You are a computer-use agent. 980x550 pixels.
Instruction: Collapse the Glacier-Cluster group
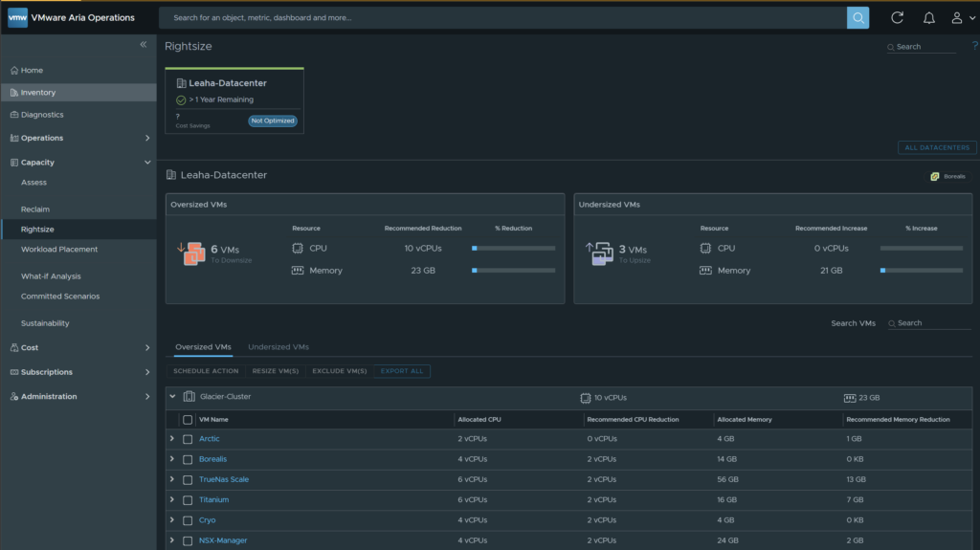tap(172, 396)
